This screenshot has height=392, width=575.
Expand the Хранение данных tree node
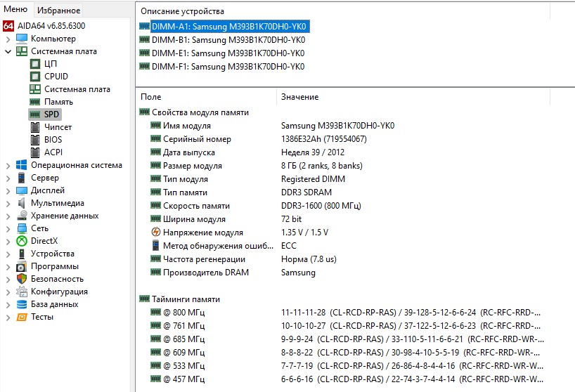point(8,216)
